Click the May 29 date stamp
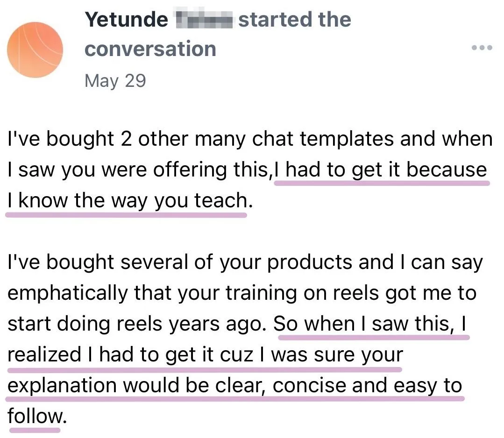Screen dimensions: 504x438 coord(115,81)
